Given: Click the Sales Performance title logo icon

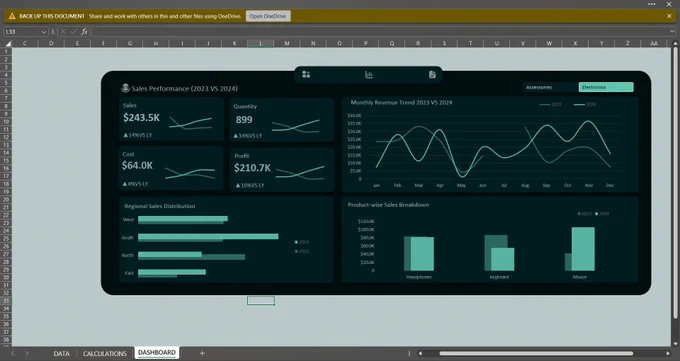Looking at the screenshot, I should point(125,88).
